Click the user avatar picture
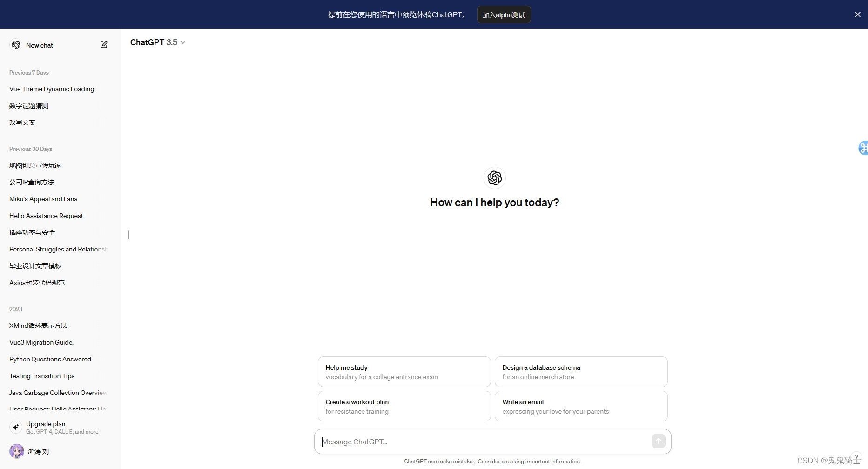This screenshot has width=868, height=469. click(17, 451)
